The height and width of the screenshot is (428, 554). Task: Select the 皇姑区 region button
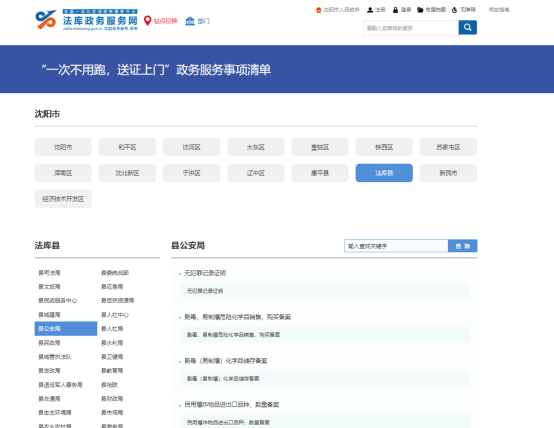point(320,147)
